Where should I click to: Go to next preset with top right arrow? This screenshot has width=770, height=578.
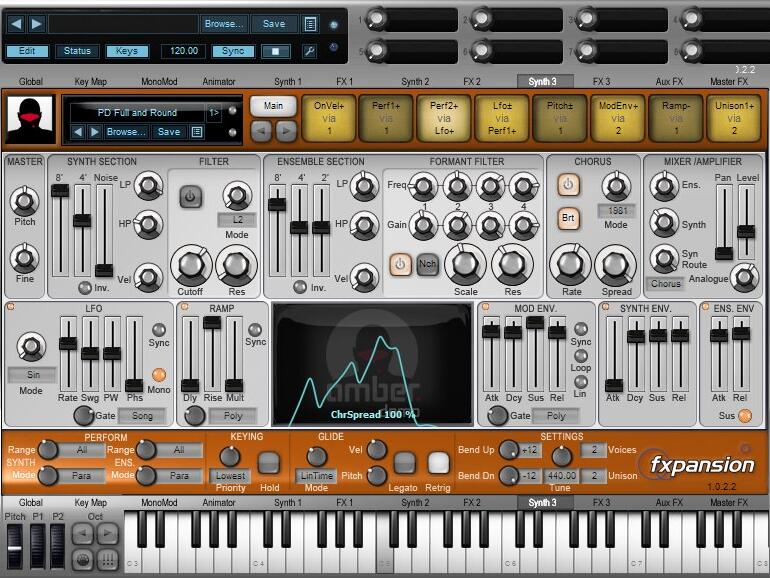click(x=36, y=24)
